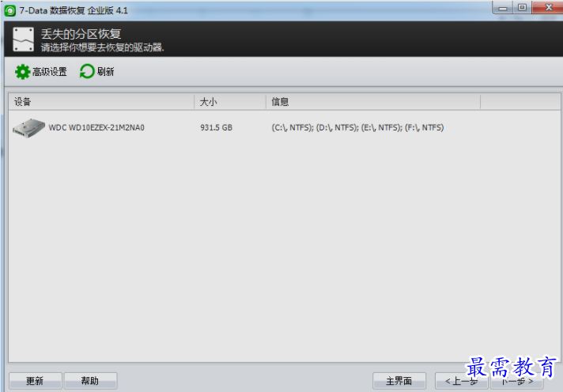Select the WDC WD10EZEX-21M2NA0 drive name
Viewport: 563px width, 392px height.
coord(96,127)
